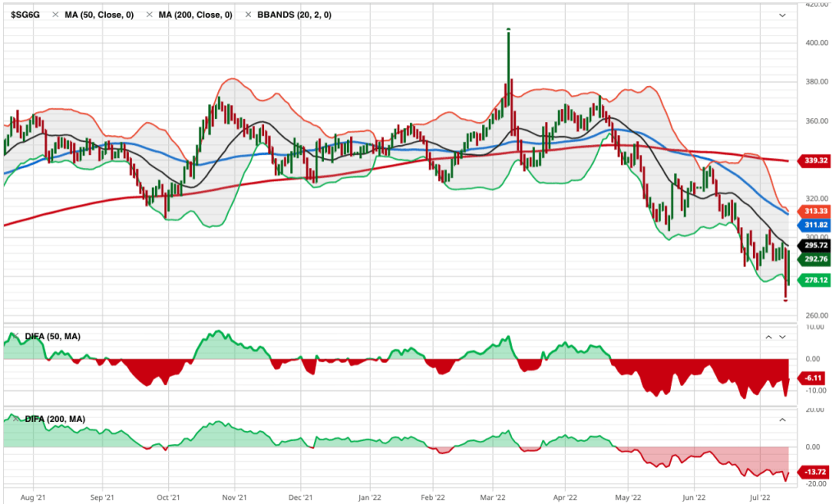Collapse the main price chart panel
The image size is (839, 504).
(782, 15)
